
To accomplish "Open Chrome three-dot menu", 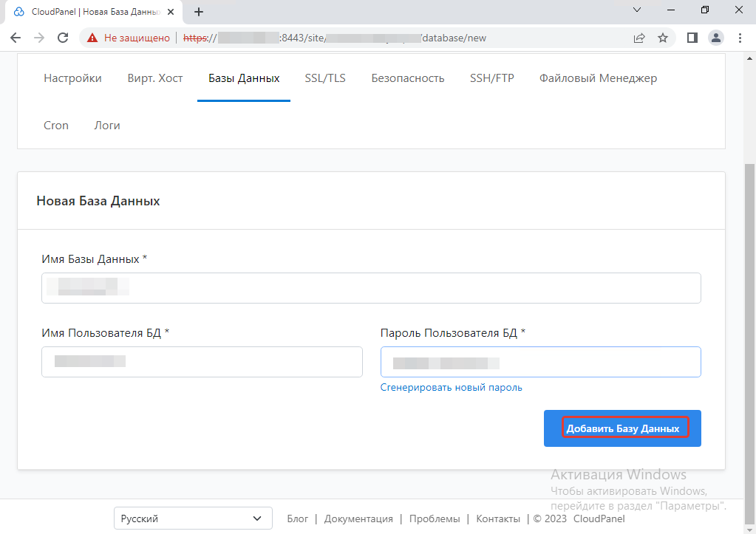I will tap(740, 38).
